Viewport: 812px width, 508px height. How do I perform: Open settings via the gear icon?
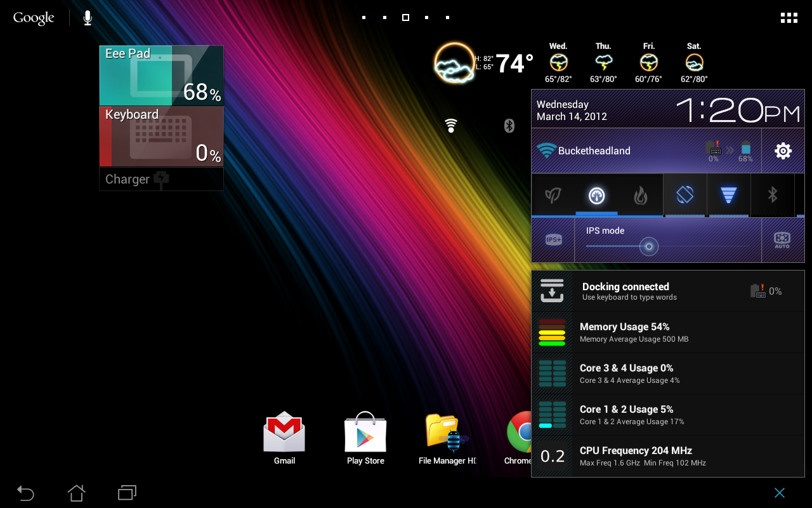[x=782, y=150]
